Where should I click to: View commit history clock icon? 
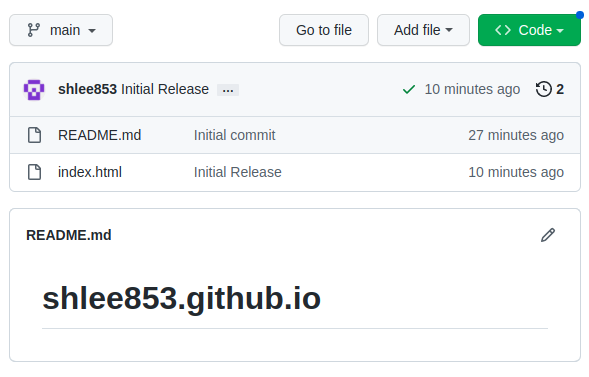tap(544, 89)
